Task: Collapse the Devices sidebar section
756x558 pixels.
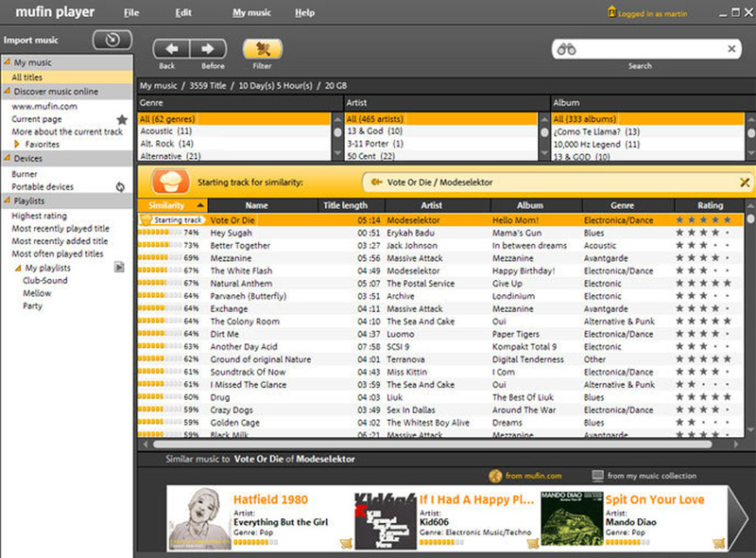Action: coord(8,158)
